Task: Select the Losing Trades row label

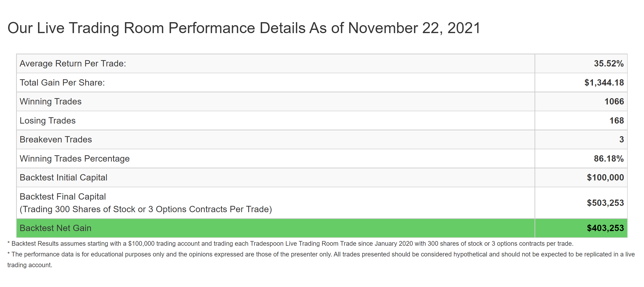Action: (x=47, y=120)
